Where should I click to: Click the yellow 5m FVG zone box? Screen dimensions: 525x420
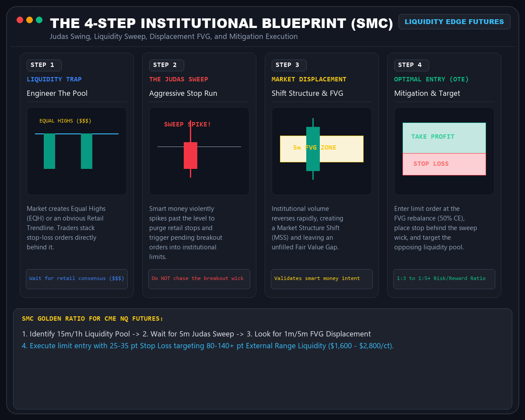pyautogui.click(x=322, y=149)
